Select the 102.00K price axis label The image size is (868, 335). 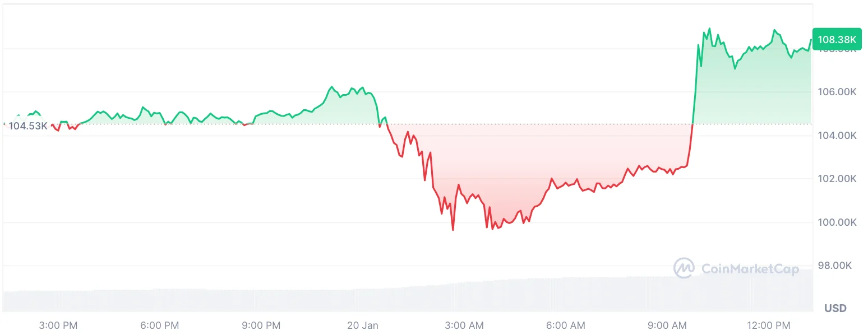click(837, 179)
